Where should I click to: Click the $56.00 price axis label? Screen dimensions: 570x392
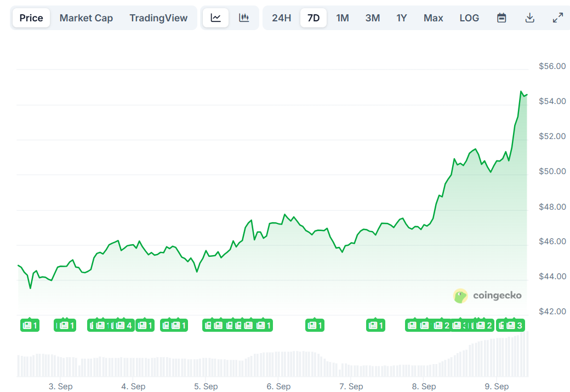click(x=552, y=66)
